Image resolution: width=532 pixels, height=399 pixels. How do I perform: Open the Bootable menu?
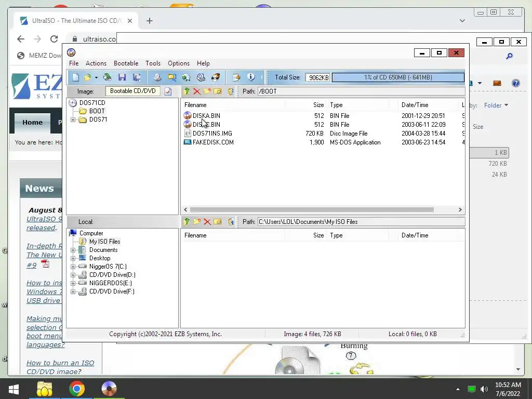(x=126, y=63)
